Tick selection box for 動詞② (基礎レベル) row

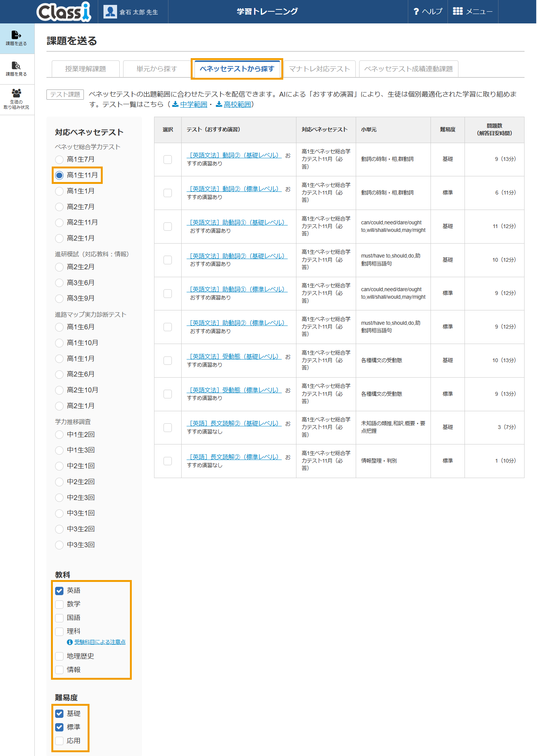click(168, 159)
